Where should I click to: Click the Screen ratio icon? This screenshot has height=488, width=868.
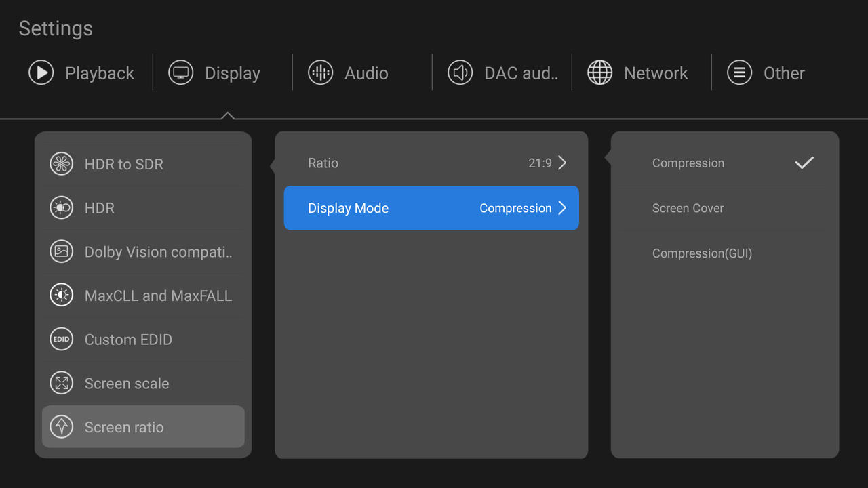click(x=62, y=427)
